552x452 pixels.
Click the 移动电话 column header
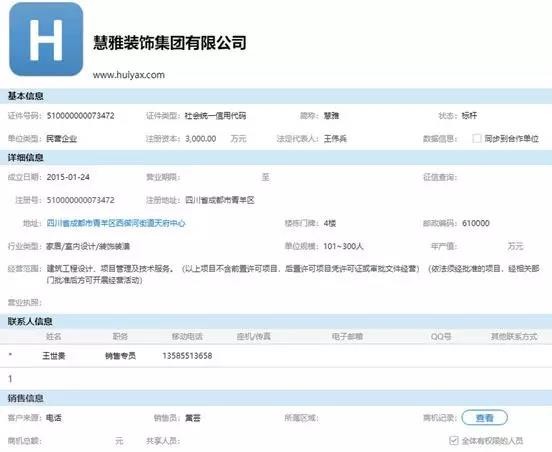(x=187, y=337)
